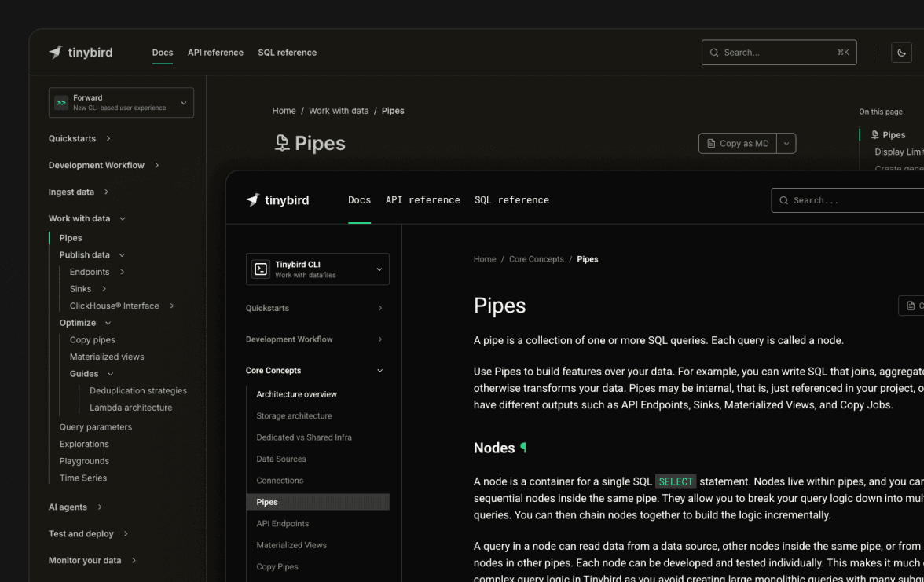This screenshot has height=582, width=924.
Task: Click the pipe icon beside back Pipes heading
Action: click(282, 143)
